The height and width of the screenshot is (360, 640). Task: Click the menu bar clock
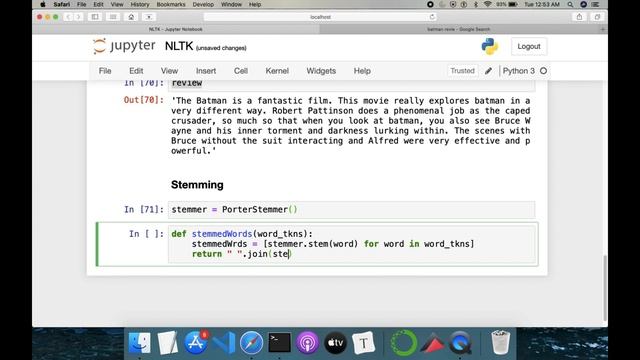coord(542,4)
